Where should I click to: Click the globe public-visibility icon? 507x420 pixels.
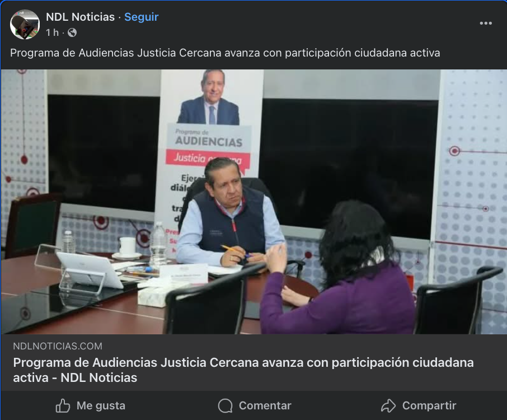pyautogui.click(x=72, y=32)
